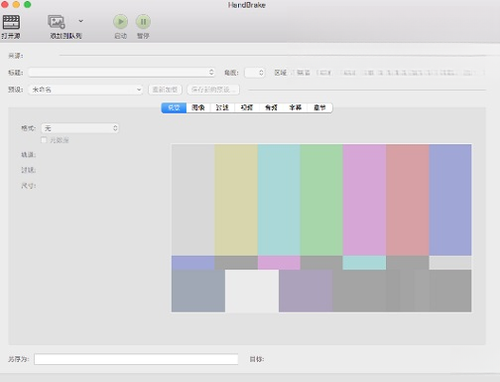Image resolution: width=500 pixels, height=382 pixels.
Task: Start encoding with the green play button
Action: coord(120,22)
